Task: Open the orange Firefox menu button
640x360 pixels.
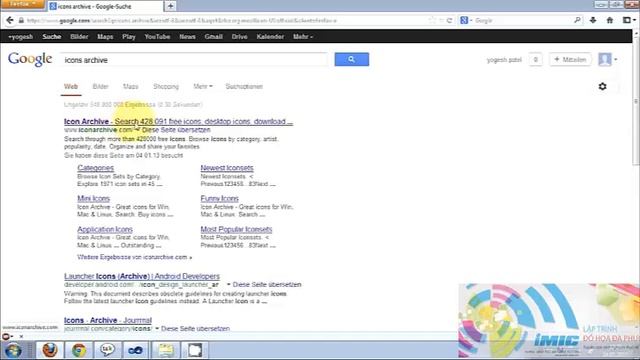Action: click(22, 4)
